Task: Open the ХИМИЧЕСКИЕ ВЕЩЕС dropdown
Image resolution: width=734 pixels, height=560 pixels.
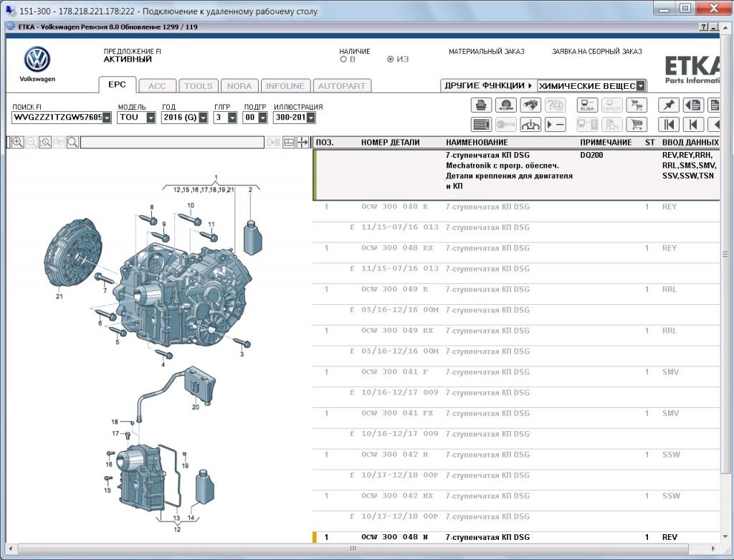Action: [x=641, y=86]
